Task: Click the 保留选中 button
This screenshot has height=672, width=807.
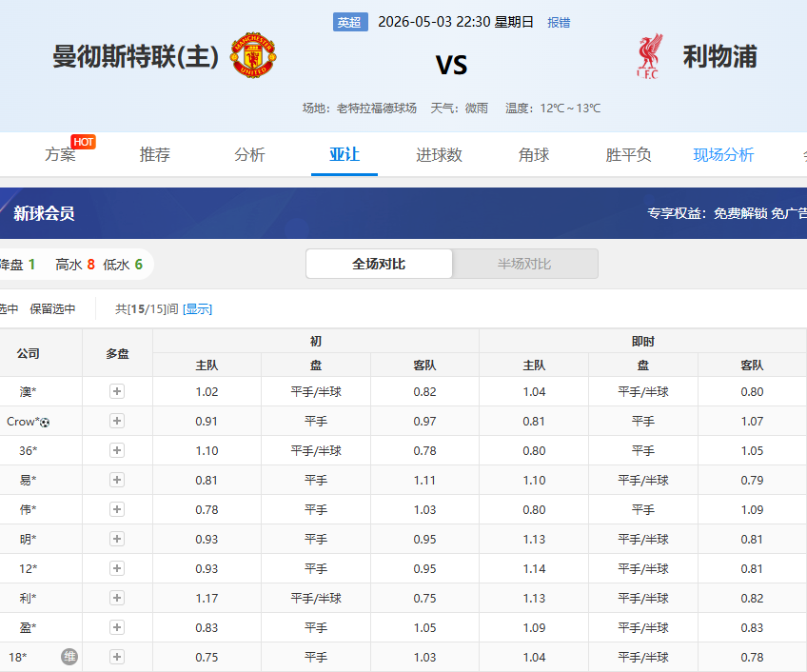Action: point(52,309)
